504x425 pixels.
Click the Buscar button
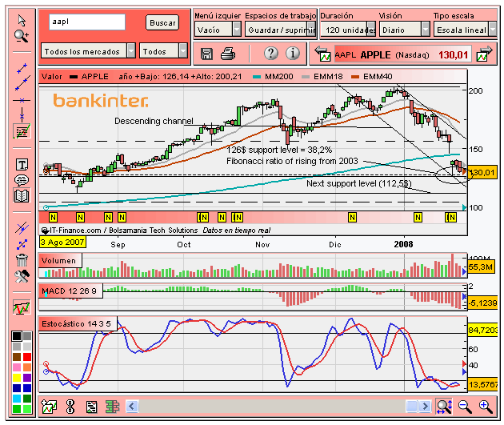coord(162,23)
